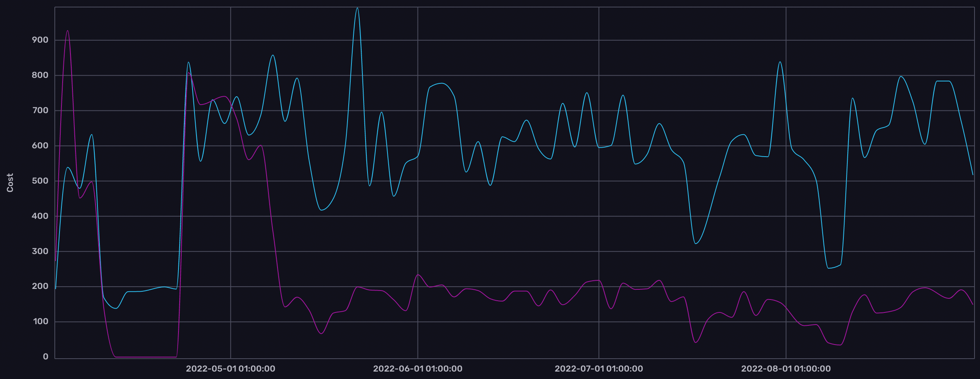
Task: Click the 900 y-axis tick label
Action: pos(40,40)
